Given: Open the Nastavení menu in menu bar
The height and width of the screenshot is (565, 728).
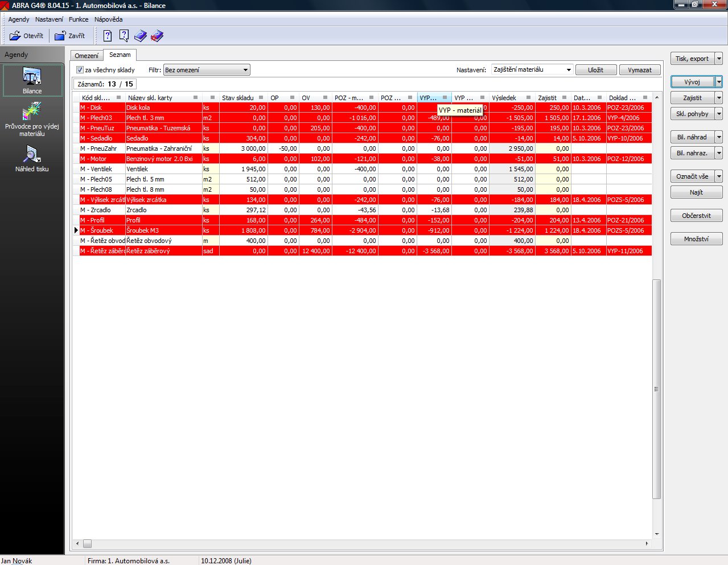Looking at the screenshot, I should click(x=49, y=19).
